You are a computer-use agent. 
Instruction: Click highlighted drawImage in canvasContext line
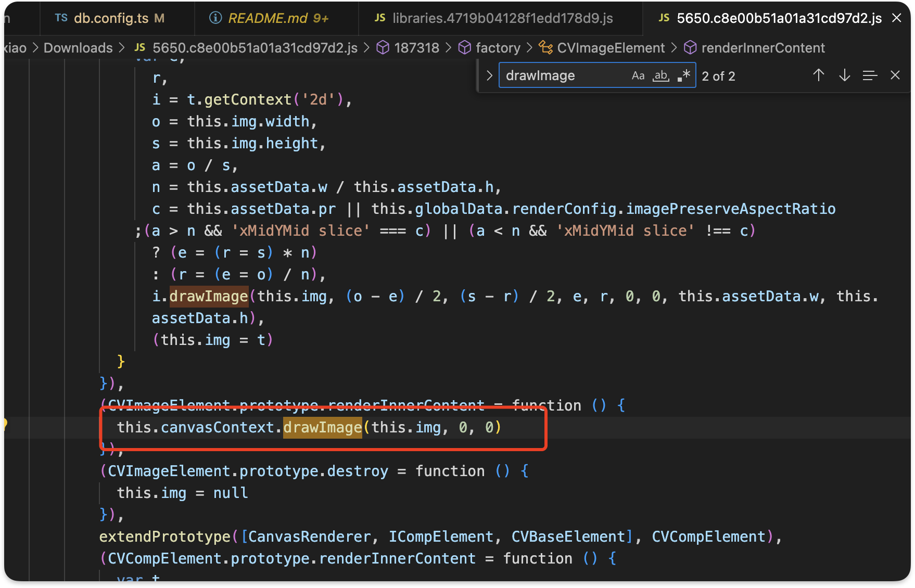[322, 428]
